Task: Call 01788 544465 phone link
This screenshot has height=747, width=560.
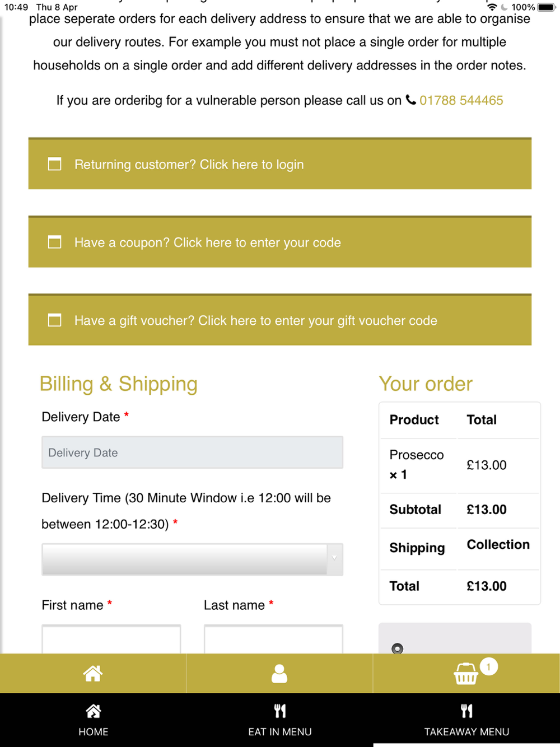Action: [x=461, y=100]
